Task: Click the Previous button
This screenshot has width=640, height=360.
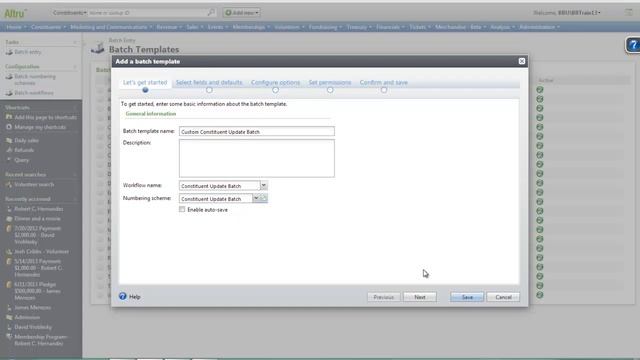Action: [x=383, y=297]
